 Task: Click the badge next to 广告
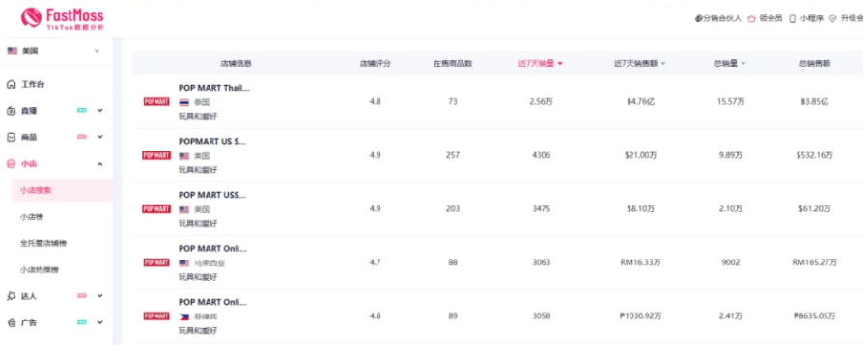pyautogui.click(x=82, y=322)
